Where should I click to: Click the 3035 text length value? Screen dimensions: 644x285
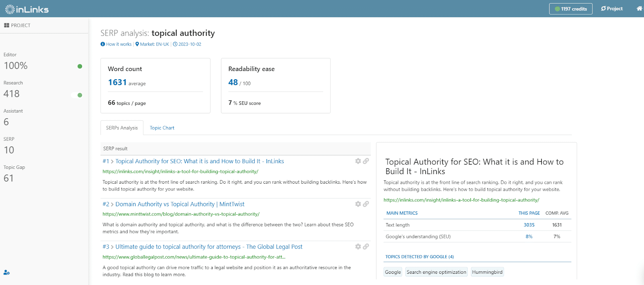pos(529,225)
